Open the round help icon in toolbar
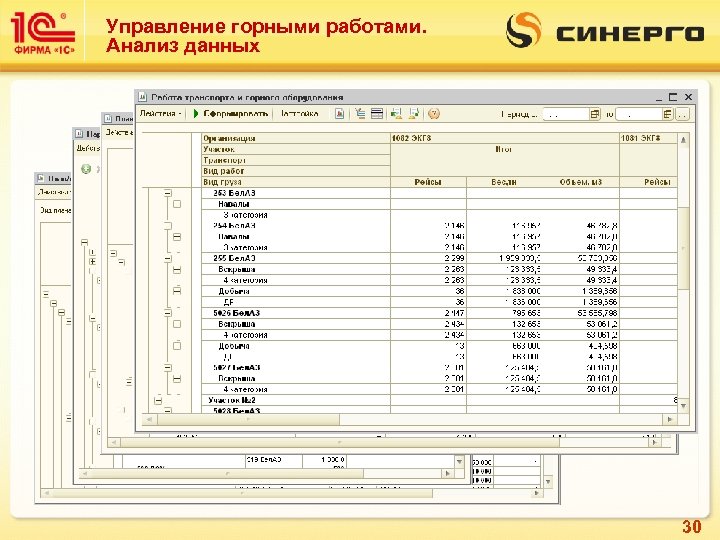This screenshot has width=720, height=540. pyautogui.click(x=433, y=113)
